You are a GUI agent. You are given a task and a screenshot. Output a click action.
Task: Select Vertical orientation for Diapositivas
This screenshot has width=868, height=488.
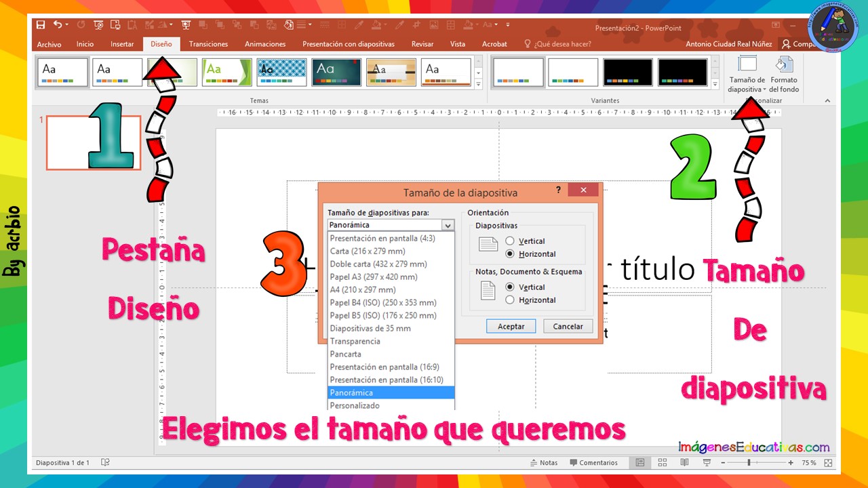510,241
